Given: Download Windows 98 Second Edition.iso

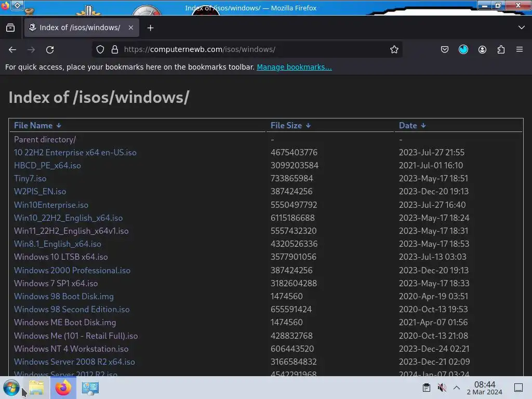Looking at the screenshot, I should tap(72, 310).
